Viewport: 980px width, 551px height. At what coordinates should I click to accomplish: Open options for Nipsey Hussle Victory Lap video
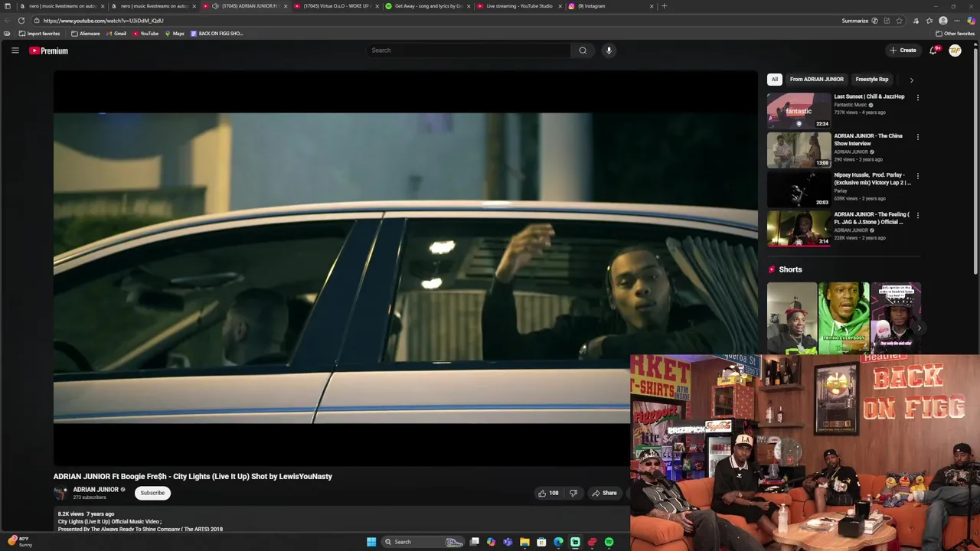click(x=917, y=176)
